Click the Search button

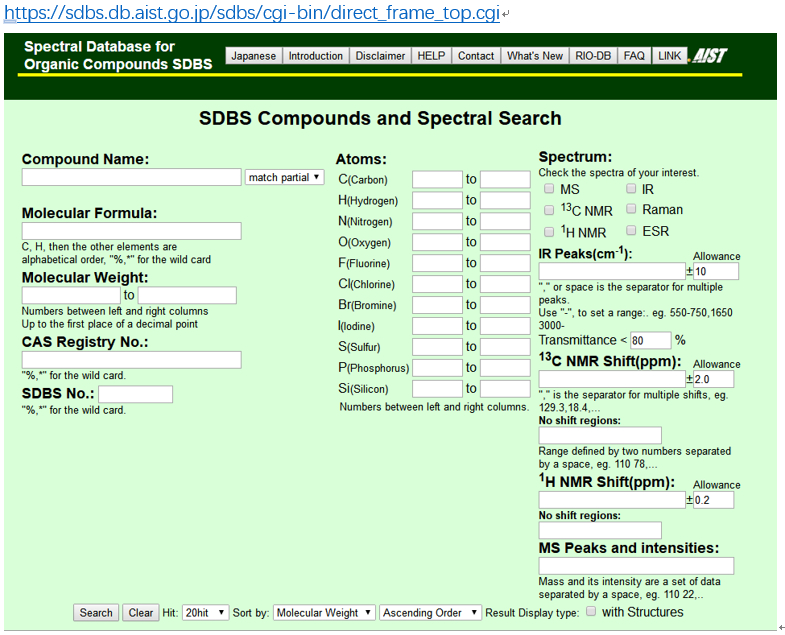tap(96, 612)
